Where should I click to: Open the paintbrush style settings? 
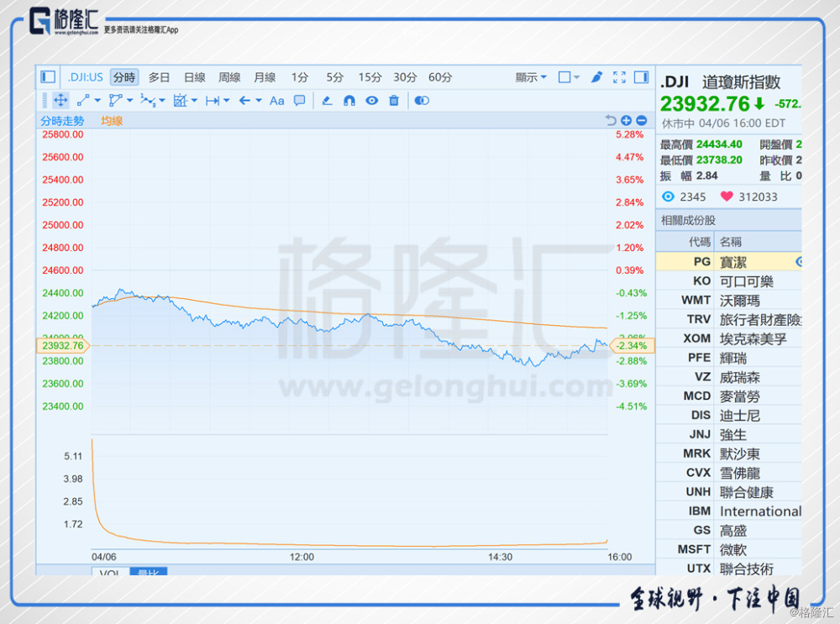596,77
